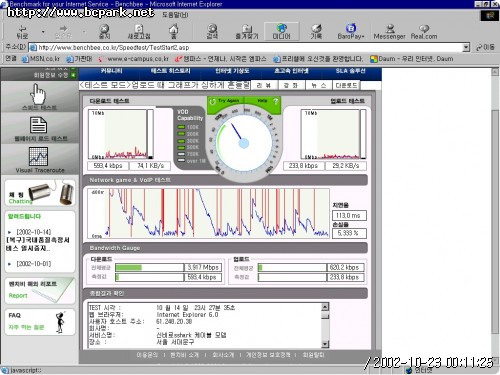The image size is (500, 375).
Task: Click the results box scroll-down arrow
Action: click(x=325, y=344)
